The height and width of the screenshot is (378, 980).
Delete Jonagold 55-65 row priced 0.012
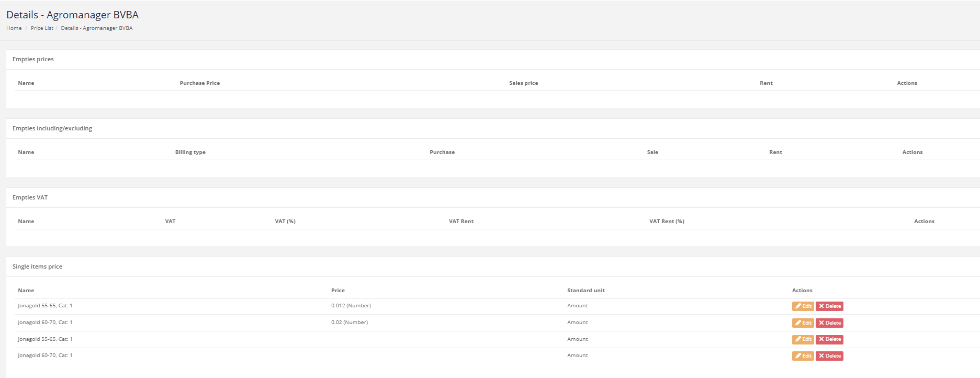click(x=829, y=306)
